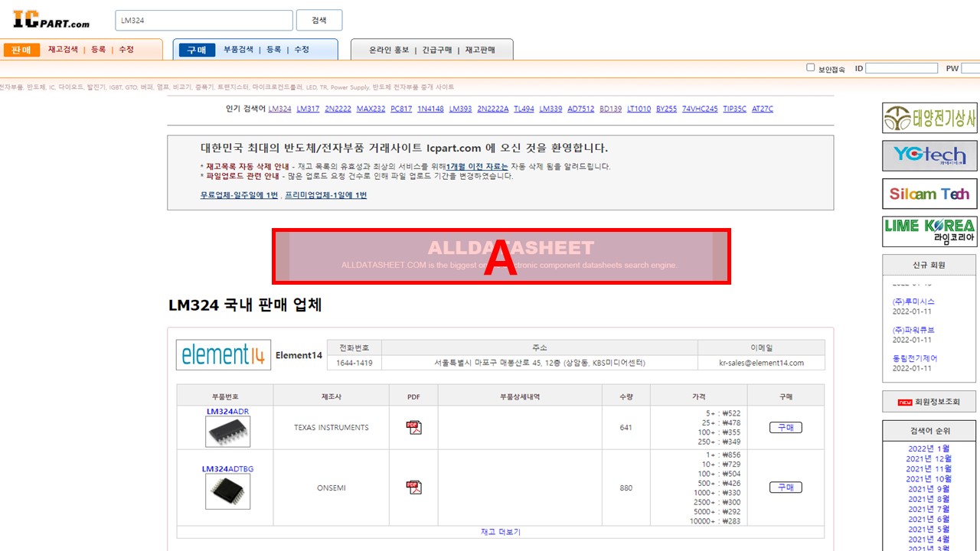Open 부품검색 menu item
This screenshot has width=980, height=551.
point(238,49)
